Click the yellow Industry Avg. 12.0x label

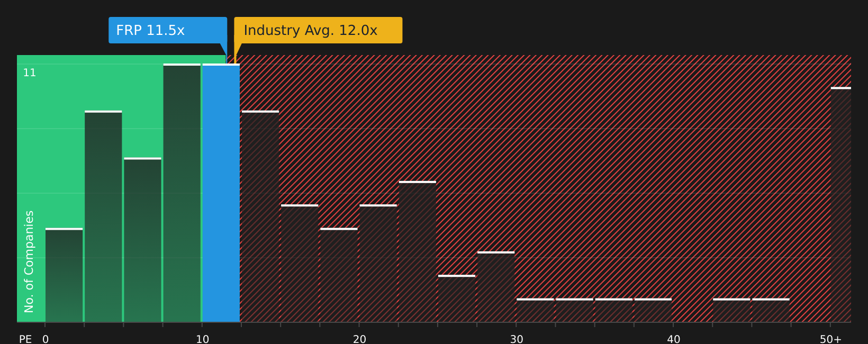(x=318, y=30)
